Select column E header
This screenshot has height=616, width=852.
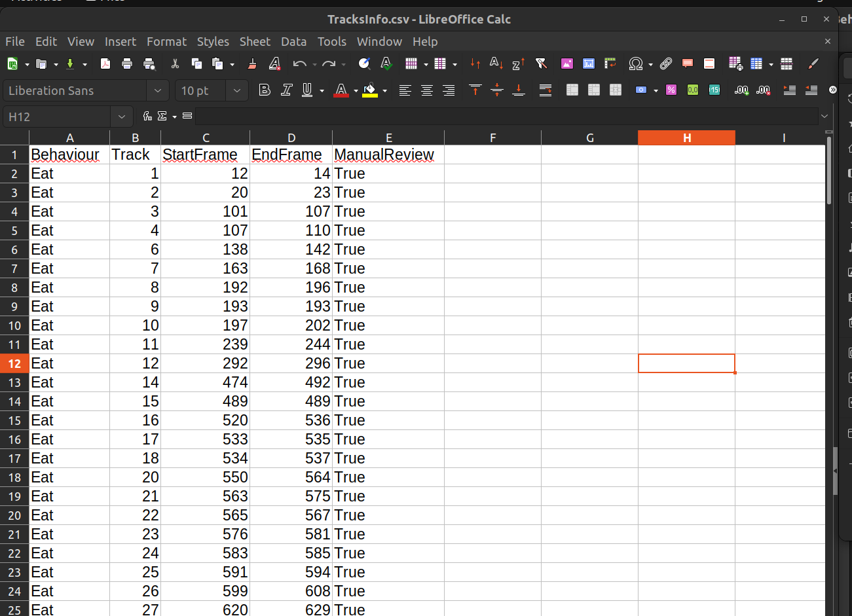point(388,137)
